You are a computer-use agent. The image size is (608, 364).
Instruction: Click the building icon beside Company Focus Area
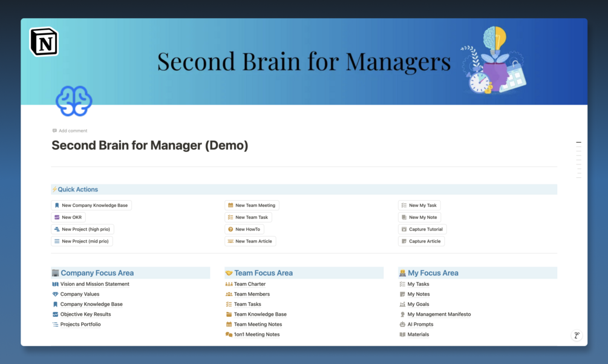pos(56,273)
